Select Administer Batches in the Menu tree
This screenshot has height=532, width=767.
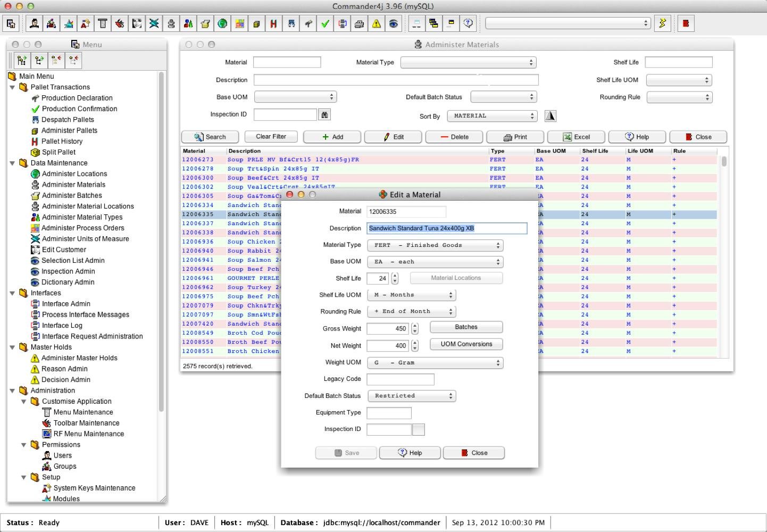pyautogui.click(x=73, y=195)
